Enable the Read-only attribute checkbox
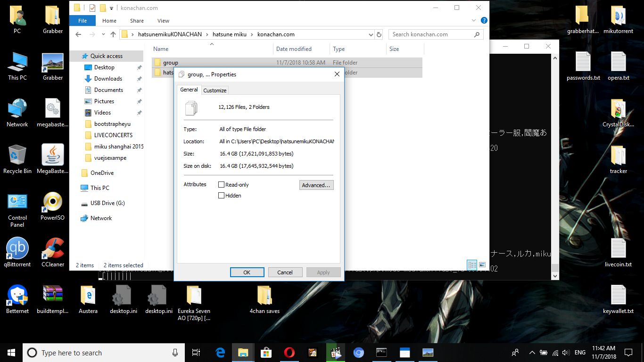The image size is (644, 362). 221,185
